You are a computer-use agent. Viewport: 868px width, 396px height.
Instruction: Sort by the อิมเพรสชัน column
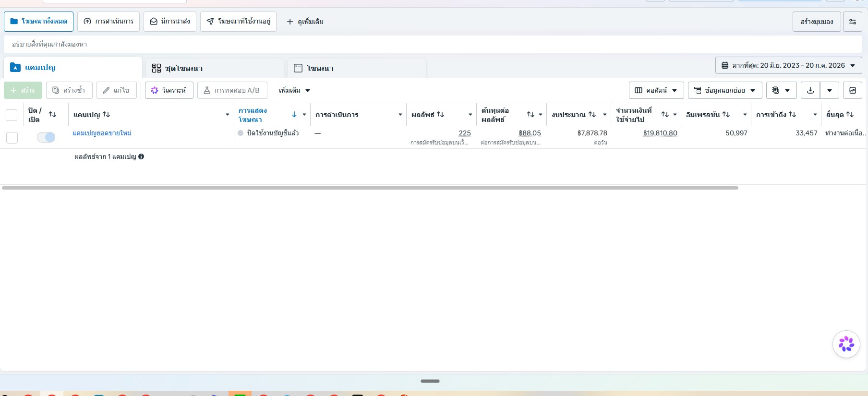[726, 115]
